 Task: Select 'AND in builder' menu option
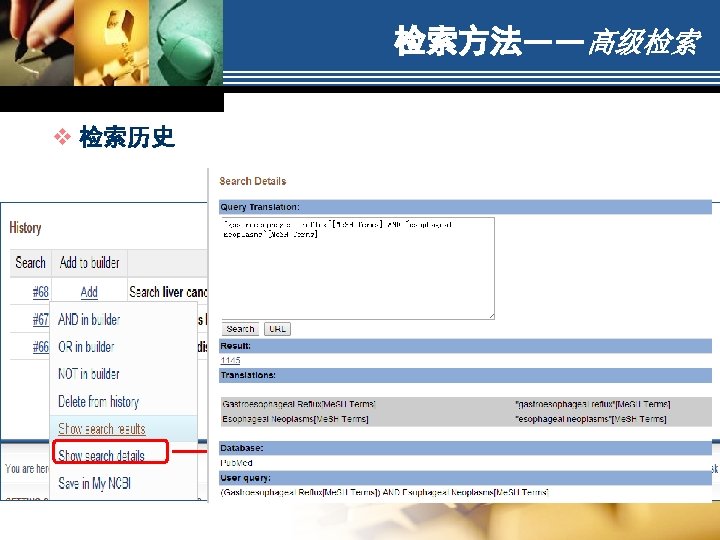point(89,319)
